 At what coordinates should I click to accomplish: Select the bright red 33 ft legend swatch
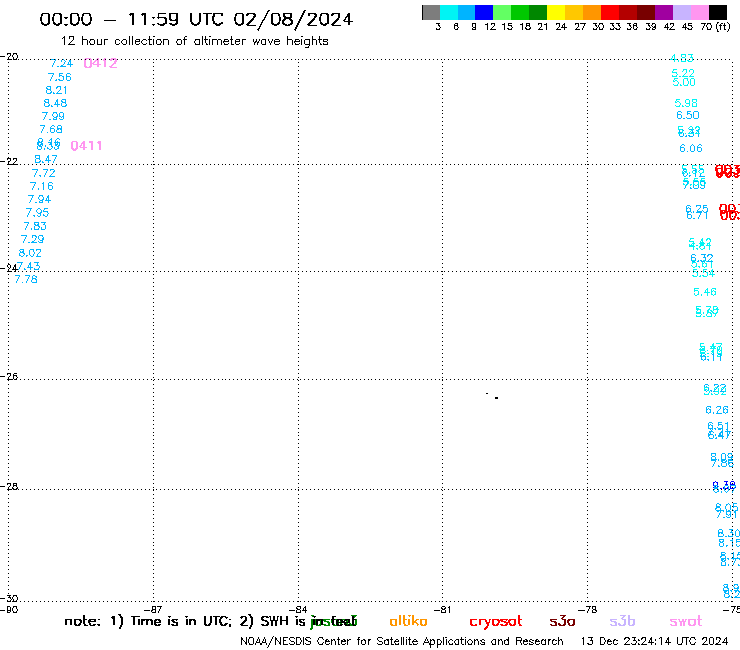pos(610,12)
